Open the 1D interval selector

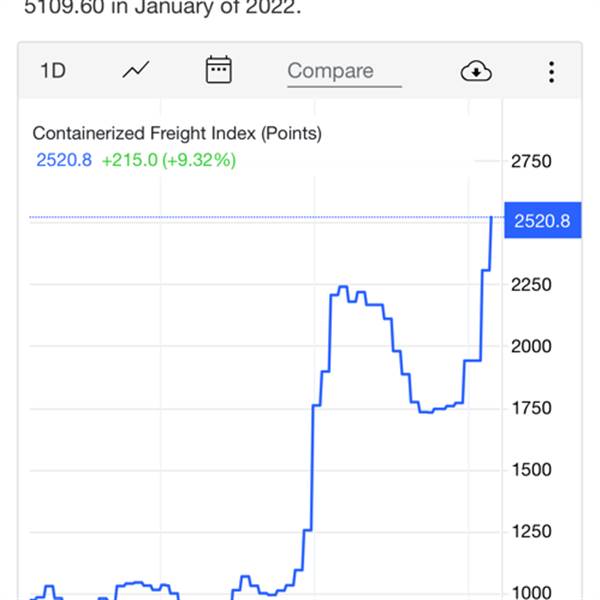pos(53,71)
